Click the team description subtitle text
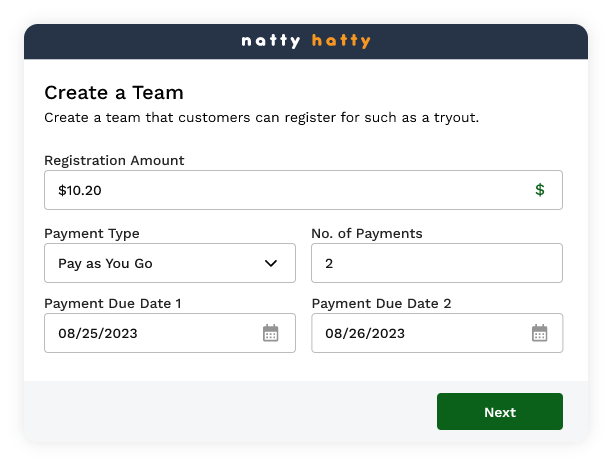612x466 pixels. click(x=262, y=117)
